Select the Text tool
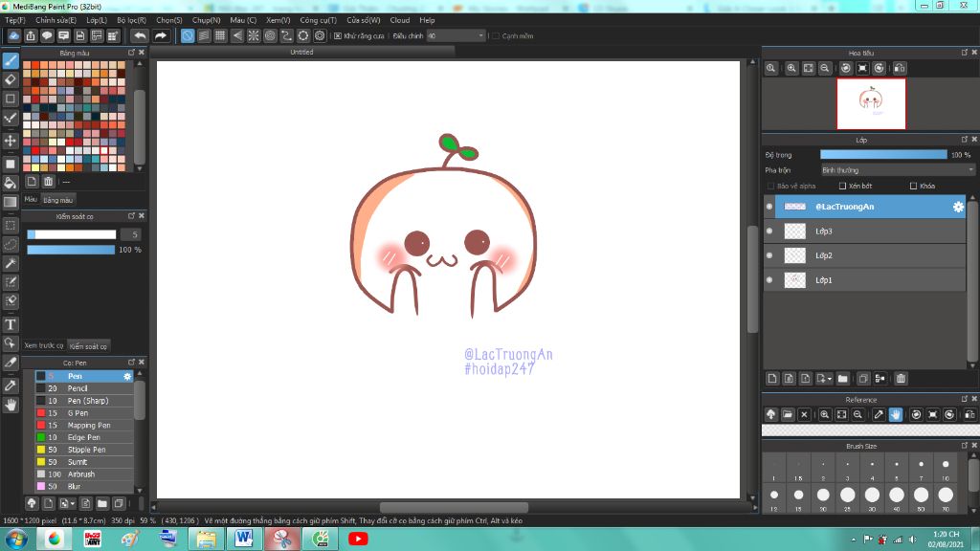Viewport: 980px width, 551px height. 11,324
